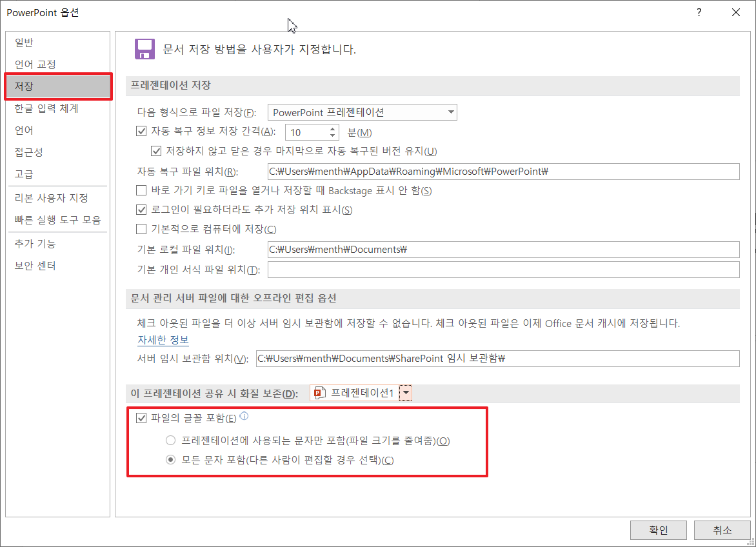The width and height of the screenshot is (756, 547).
Task: Click the PowerPoint icon in 프레젠테이션1 dropdown
Action: coord(320,393)
